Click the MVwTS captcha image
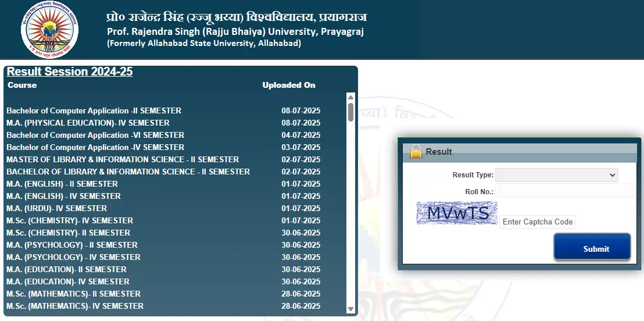Viewport: 644px width, 321px height. (x=457, y=213)
